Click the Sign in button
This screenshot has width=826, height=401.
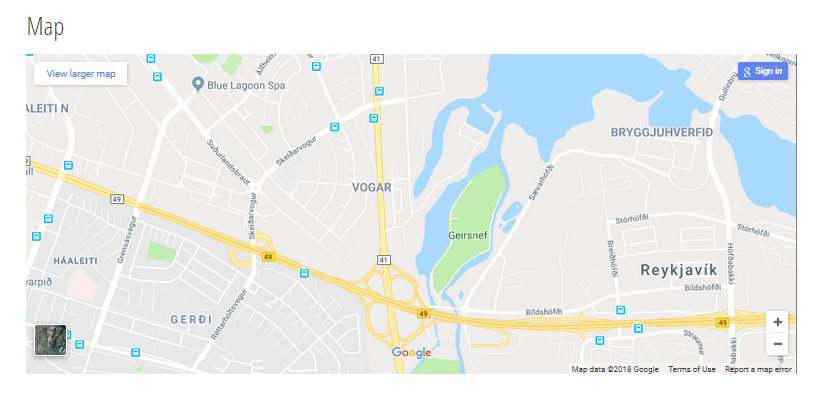pyautogui.click(x=762, y=71)
